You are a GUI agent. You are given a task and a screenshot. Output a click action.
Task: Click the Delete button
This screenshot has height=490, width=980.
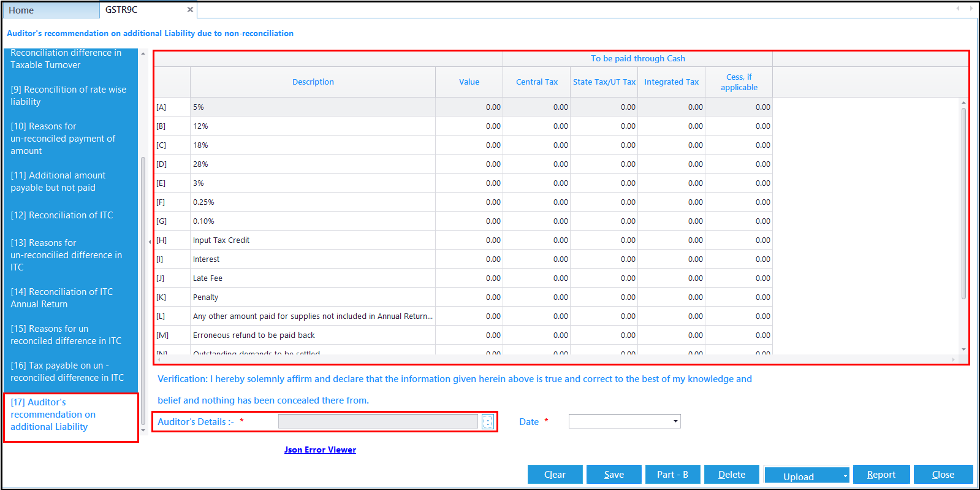point(732,475)
